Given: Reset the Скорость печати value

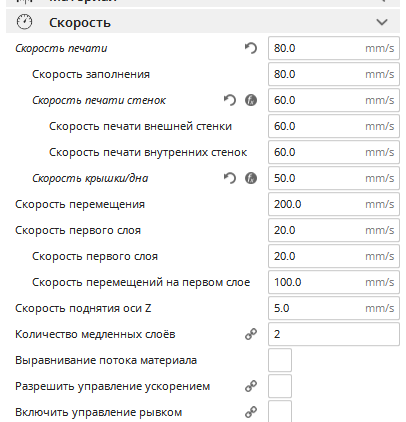Looking at the screenshot, I should pos(251,48).
